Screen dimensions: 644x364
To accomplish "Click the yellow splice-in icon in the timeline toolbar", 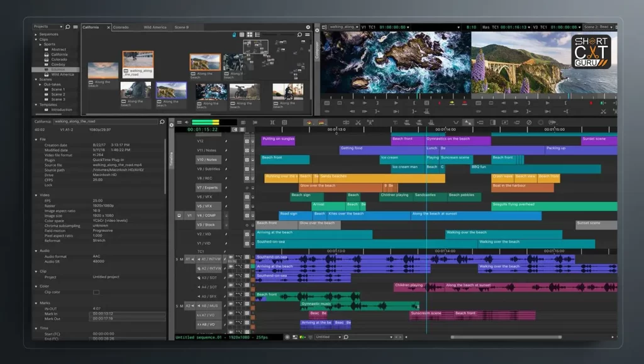I will [x=309, y=123].
